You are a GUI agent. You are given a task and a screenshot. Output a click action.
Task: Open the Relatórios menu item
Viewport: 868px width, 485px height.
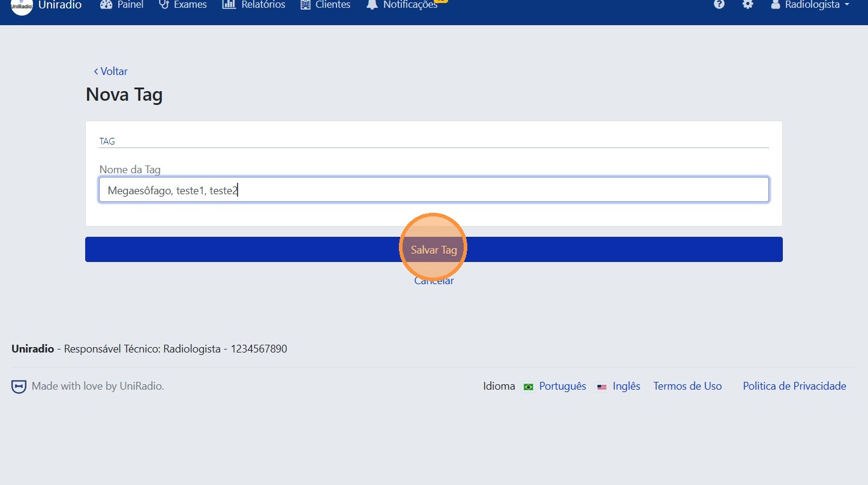click(x=263, y=5)
